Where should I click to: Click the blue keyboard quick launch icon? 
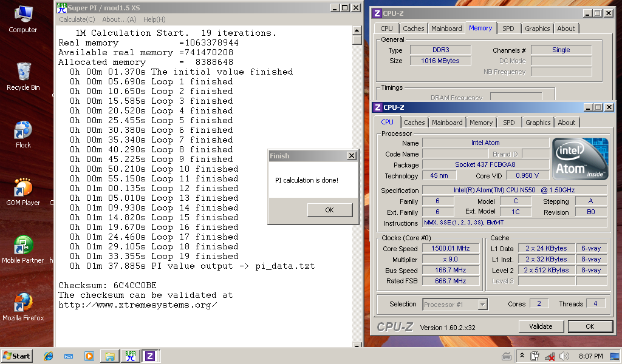pos(69,356)
